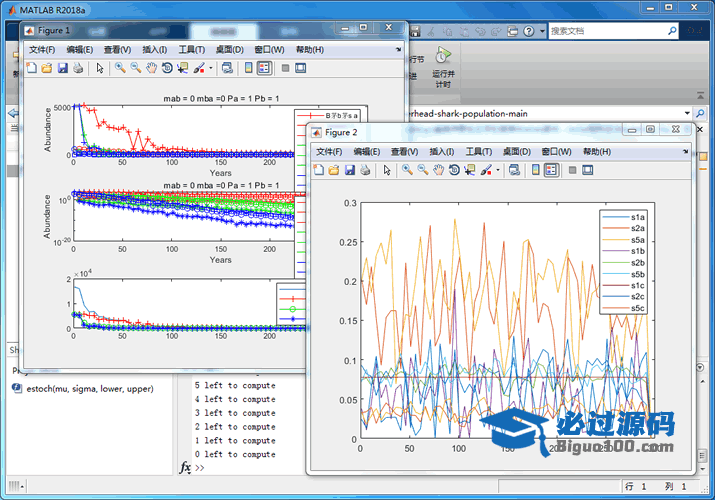
Task: Click the Zoom Out tool in Figure 1
Action: [135, 68]
